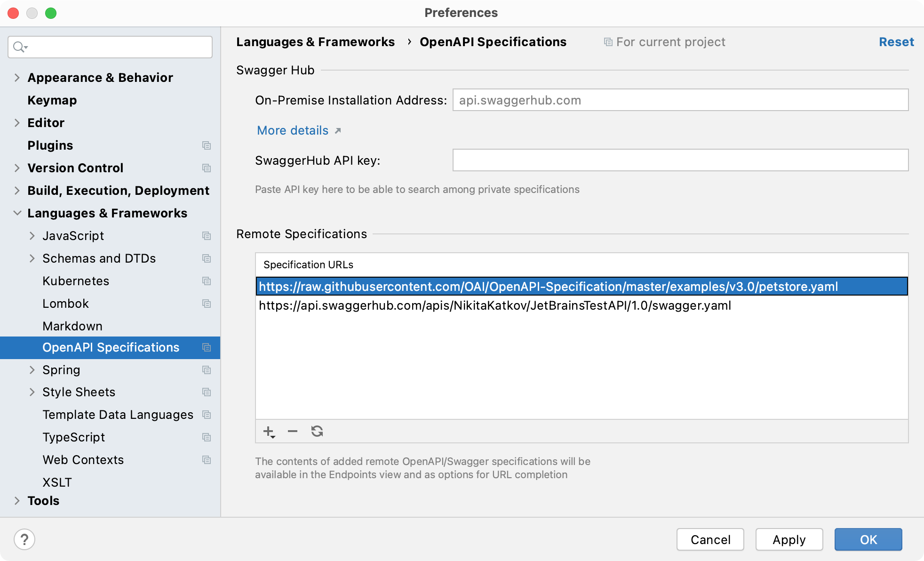Select the SwaggerHub API key input field
The height and width of the screenshot is (561, 924).
coord(680,160)
